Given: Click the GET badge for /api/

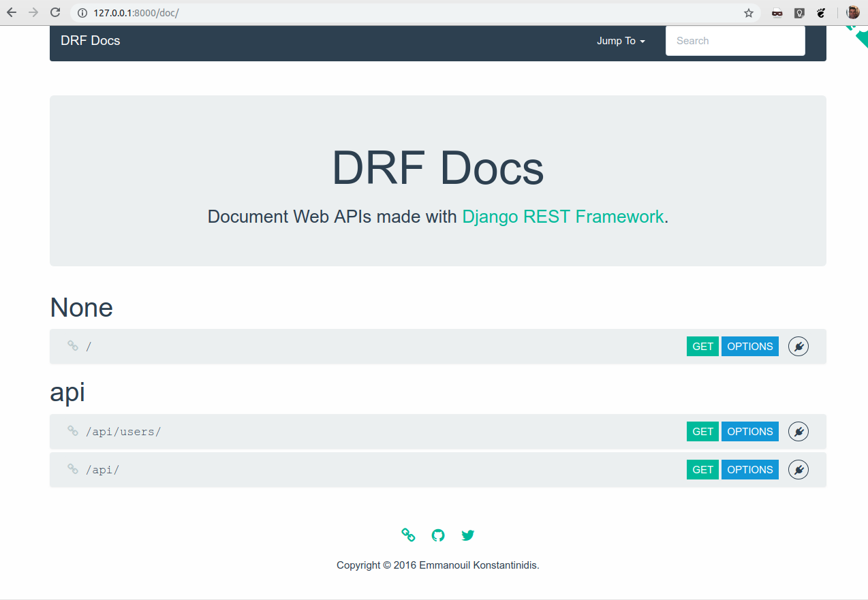Looking at the screenshot, I should click(702, 470).
